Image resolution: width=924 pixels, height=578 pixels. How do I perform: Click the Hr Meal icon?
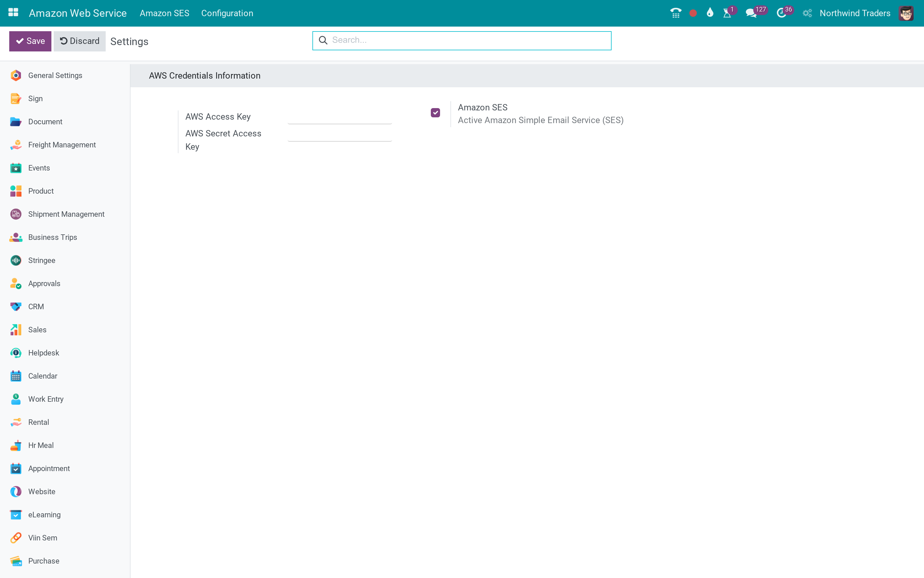[x=16, y=445]
